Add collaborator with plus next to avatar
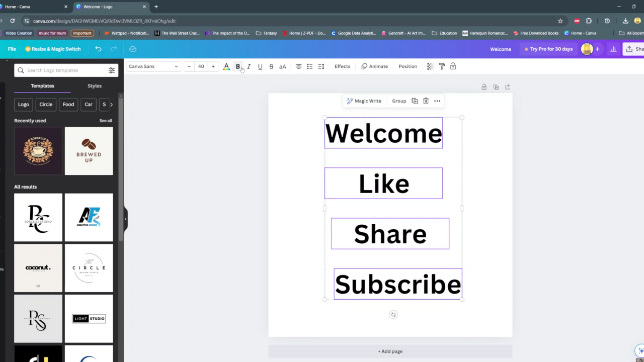 tap(598, 49)
